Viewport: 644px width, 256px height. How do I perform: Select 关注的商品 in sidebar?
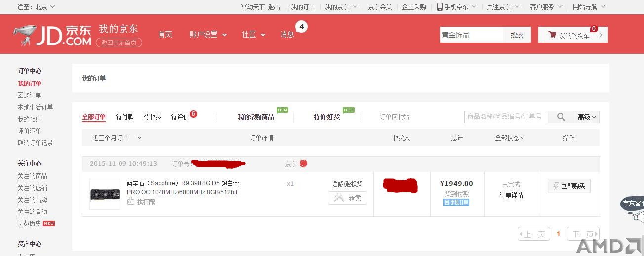tap(33, 176)
